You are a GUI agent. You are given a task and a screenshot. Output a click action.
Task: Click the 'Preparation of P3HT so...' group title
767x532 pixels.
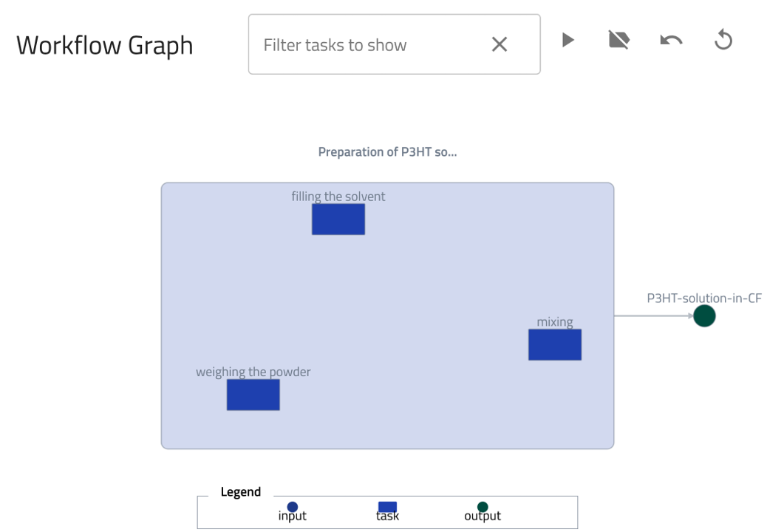pos(388,152)
